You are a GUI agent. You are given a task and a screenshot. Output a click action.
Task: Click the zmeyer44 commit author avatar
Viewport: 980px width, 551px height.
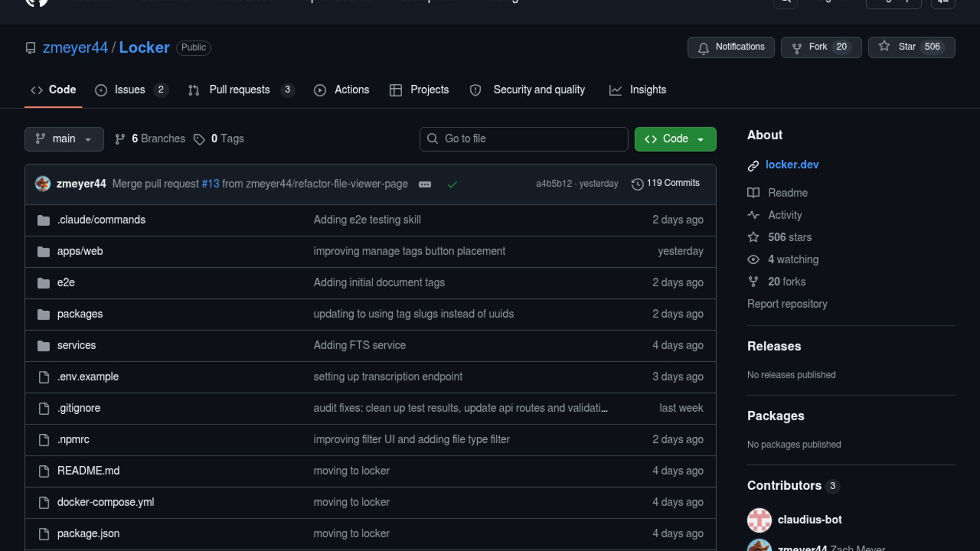point(43,184)
